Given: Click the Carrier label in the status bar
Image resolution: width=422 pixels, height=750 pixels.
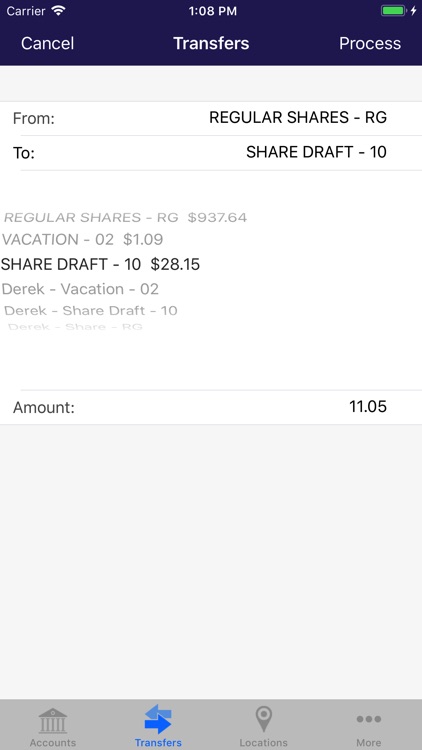Looking at the screenshot, I should click(x=27, y=11).
